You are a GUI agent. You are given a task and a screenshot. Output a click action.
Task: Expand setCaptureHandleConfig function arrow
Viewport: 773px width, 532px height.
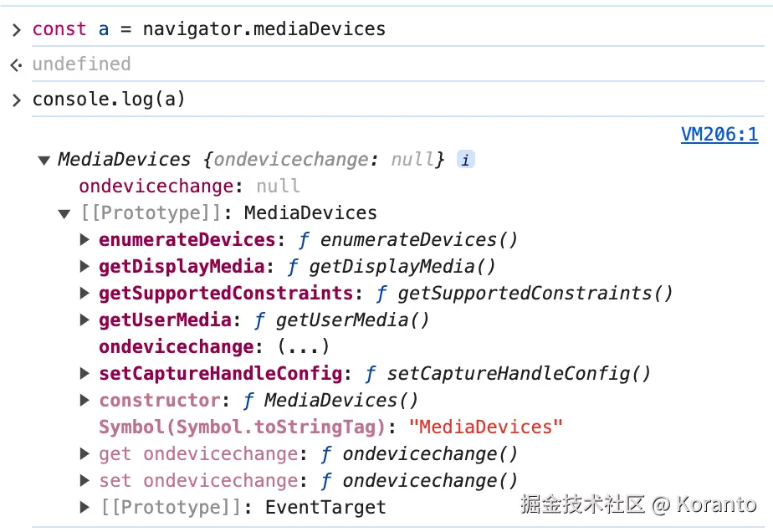tap(84, 373)
